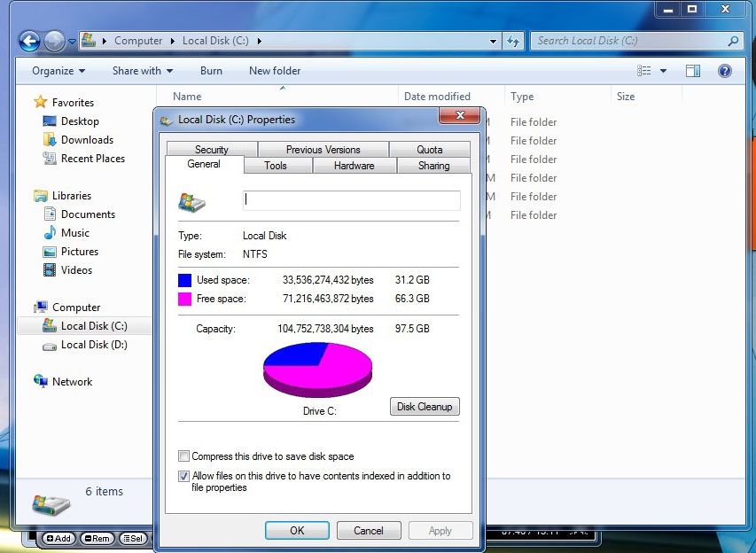The height and width of the screenshot is (553, 756).
Task: Switch to the Sharing tab
Action: click(x=434, y=166)
